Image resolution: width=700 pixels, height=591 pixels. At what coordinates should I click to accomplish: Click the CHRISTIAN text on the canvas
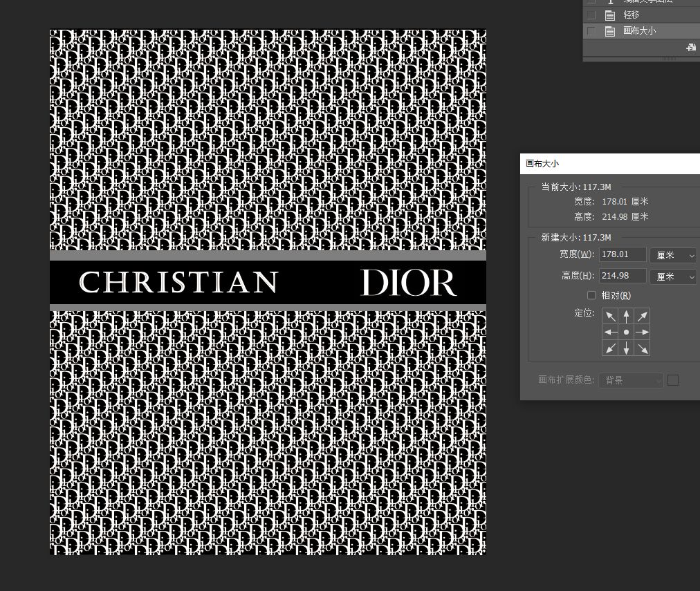(x=178, y=282)
